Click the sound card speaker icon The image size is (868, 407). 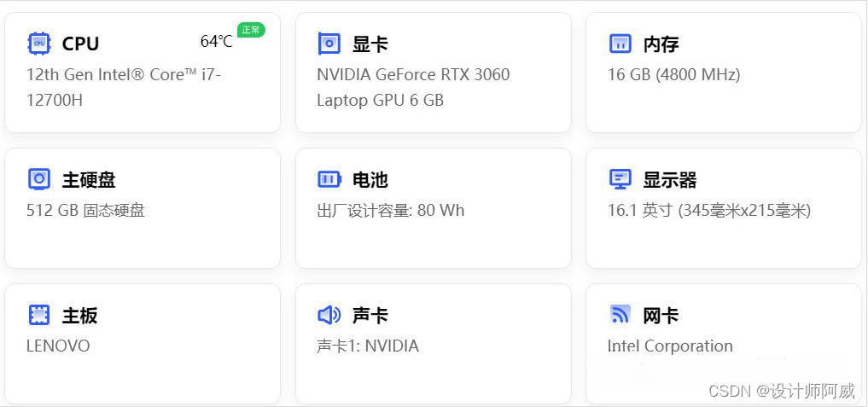point(329,315)
